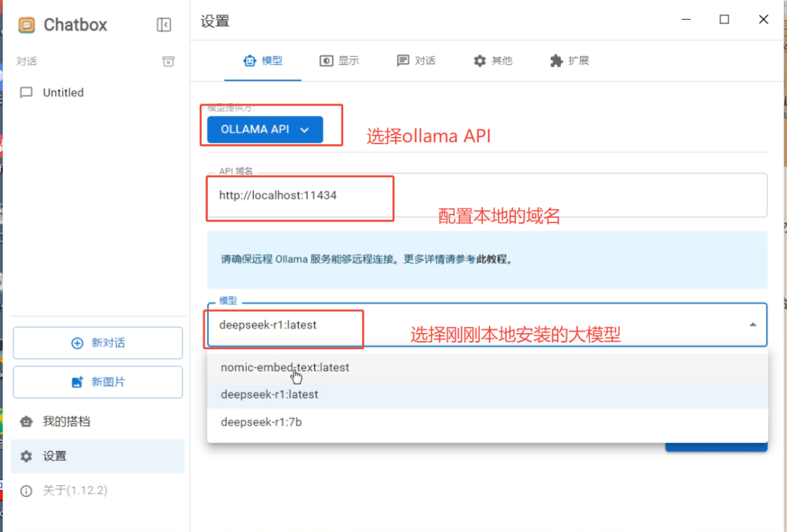Minimize the settings window
The height and width of the screenshot is (532, 787).
[x=686, y=19]
